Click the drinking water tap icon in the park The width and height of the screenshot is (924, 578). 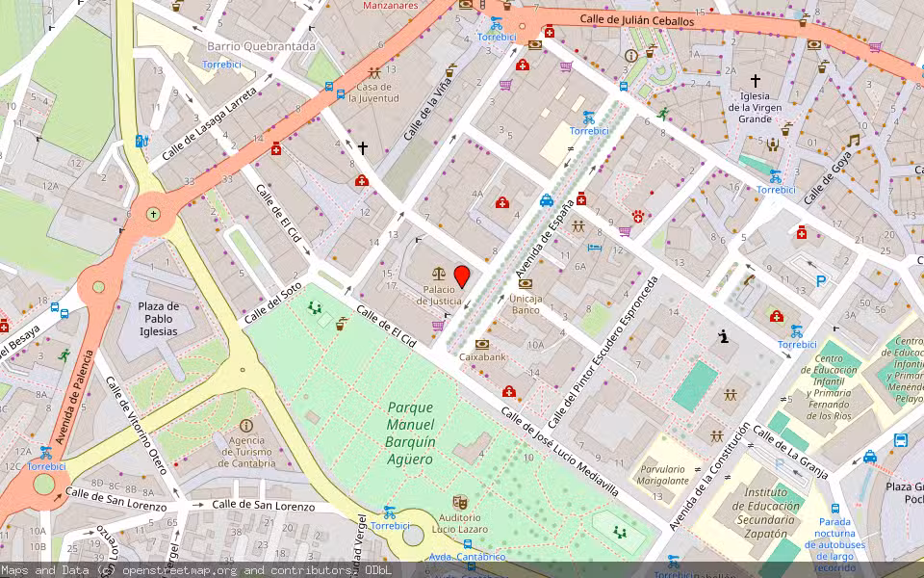pyautogui.click(x=341, y=324)
